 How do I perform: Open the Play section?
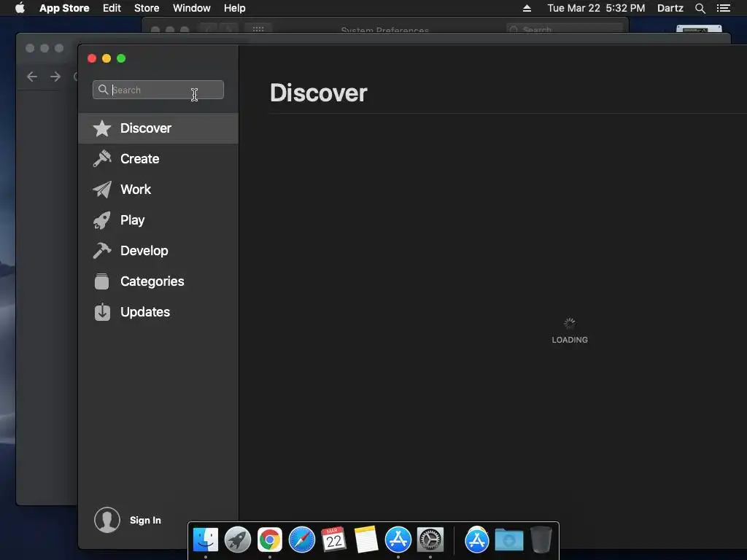point(158,220)
